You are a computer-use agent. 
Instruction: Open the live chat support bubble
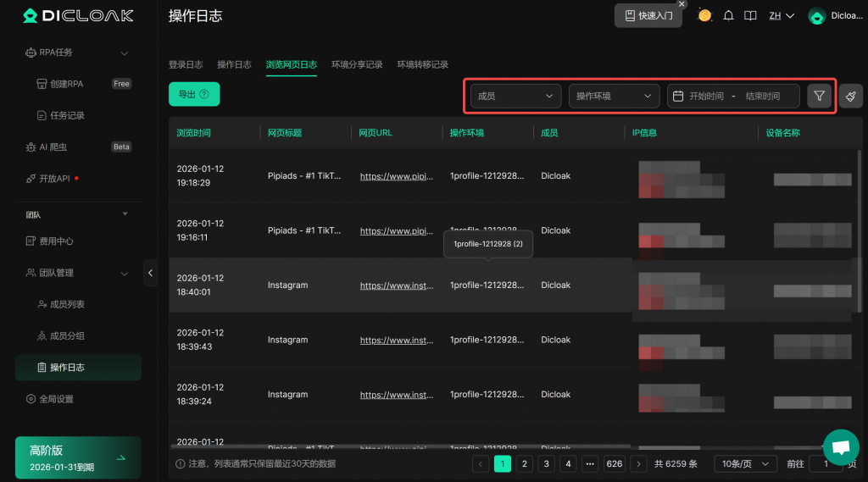[840, 446]
